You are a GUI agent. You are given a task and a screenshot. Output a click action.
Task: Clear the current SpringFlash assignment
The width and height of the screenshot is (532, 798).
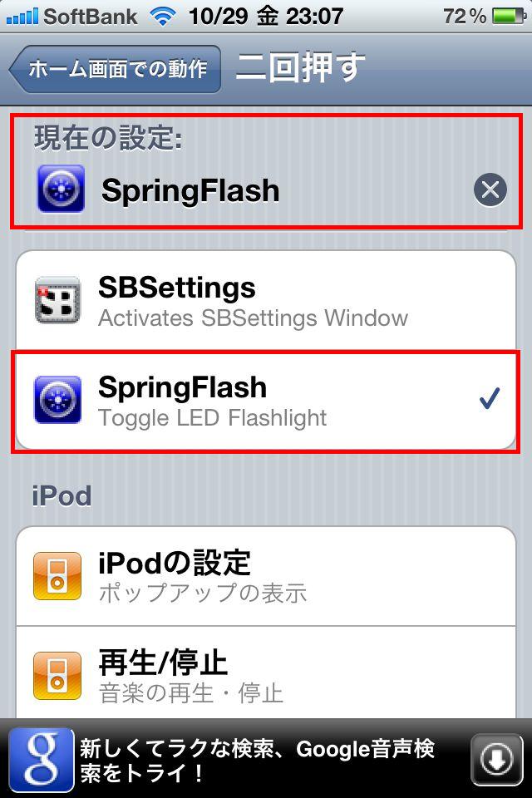coord(490,190)
